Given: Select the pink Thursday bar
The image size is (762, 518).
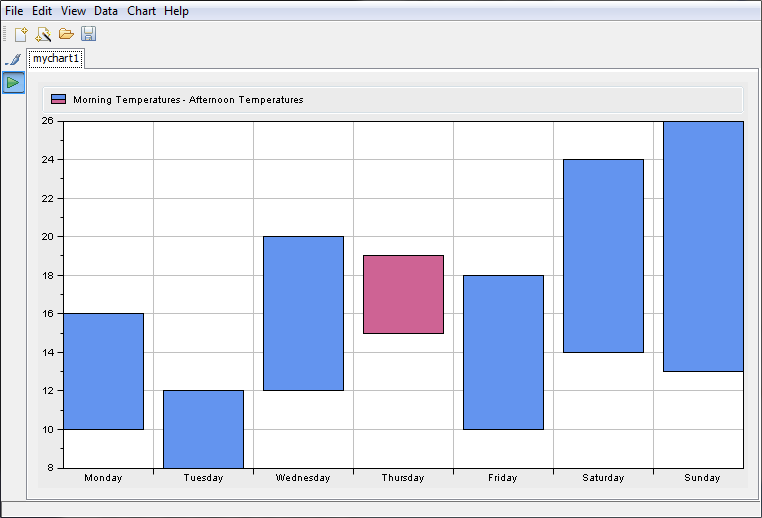Looking at the screenshot, I should click(403, 294).
